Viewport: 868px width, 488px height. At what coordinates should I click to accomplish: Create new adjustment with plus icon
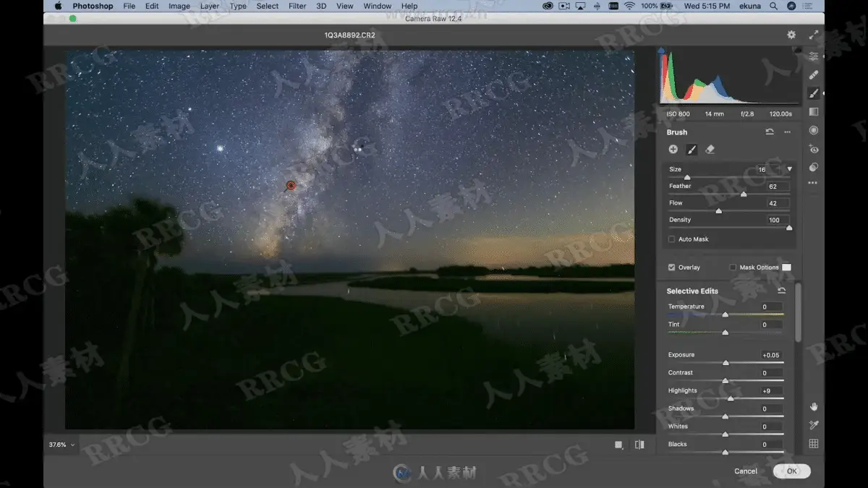click(673, 149)
